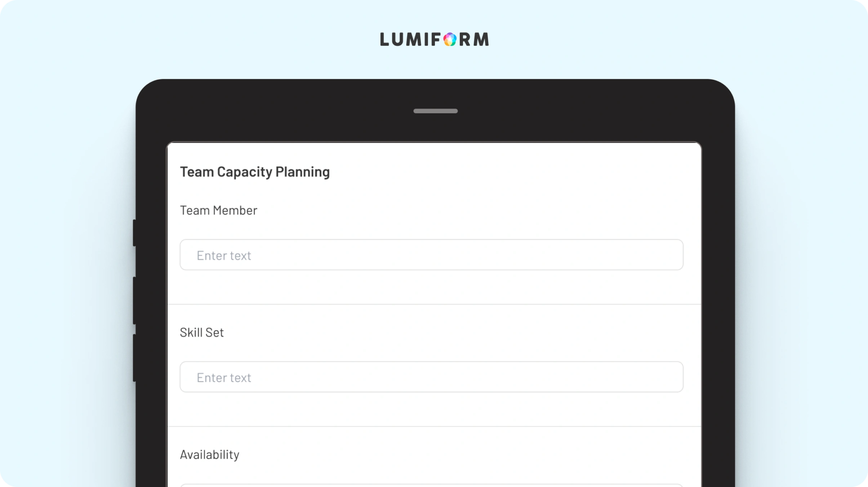Focus the Skill Set text field
Screen dimensions: 868x487
(x=431, y=377)
